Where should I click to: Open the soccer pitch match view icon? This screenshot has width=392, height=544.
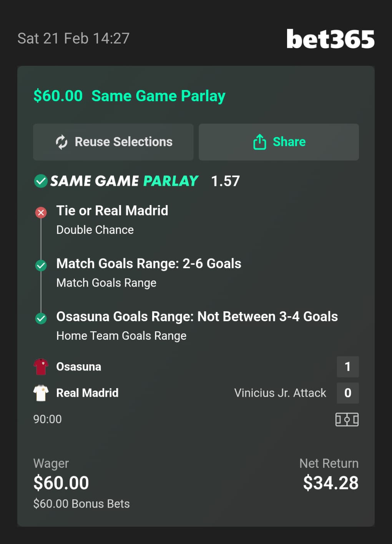click(347, 419)
